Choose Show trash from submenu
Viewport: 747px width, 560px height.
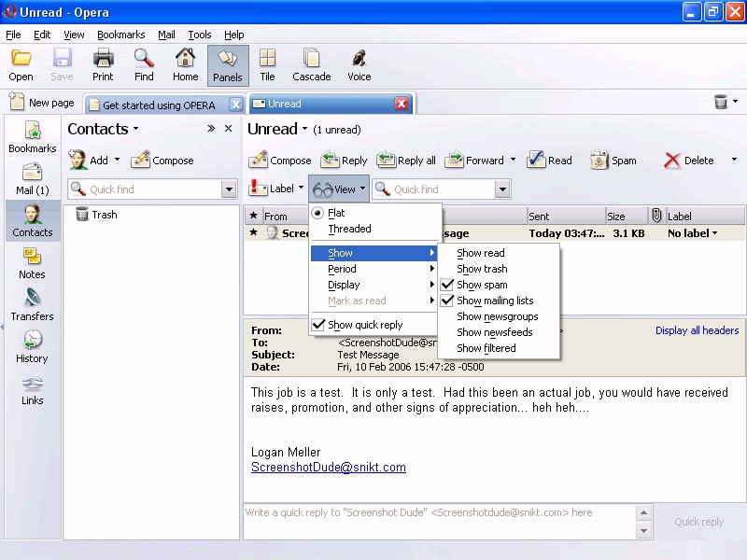point(482,269)
